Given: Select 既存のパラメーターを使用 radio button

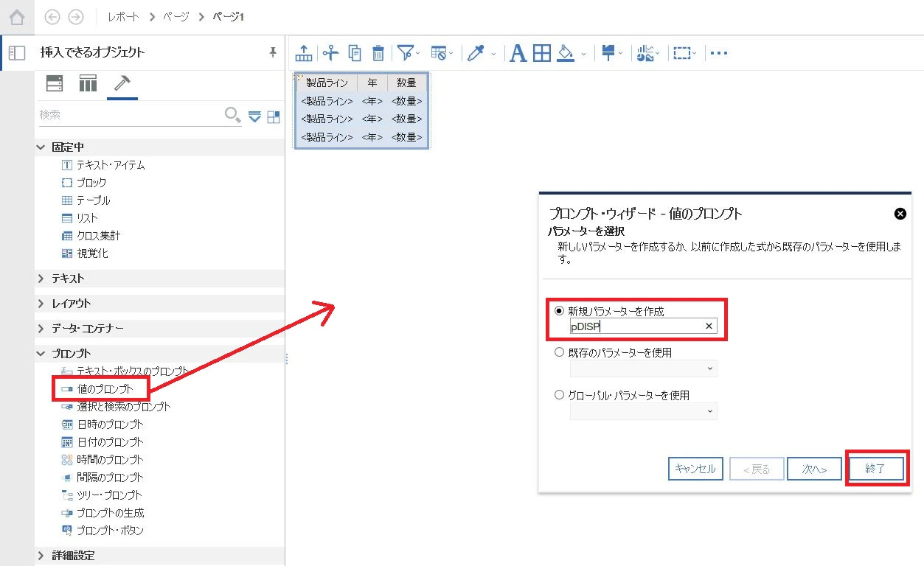Looking at the screenshot, I should 559,352.
